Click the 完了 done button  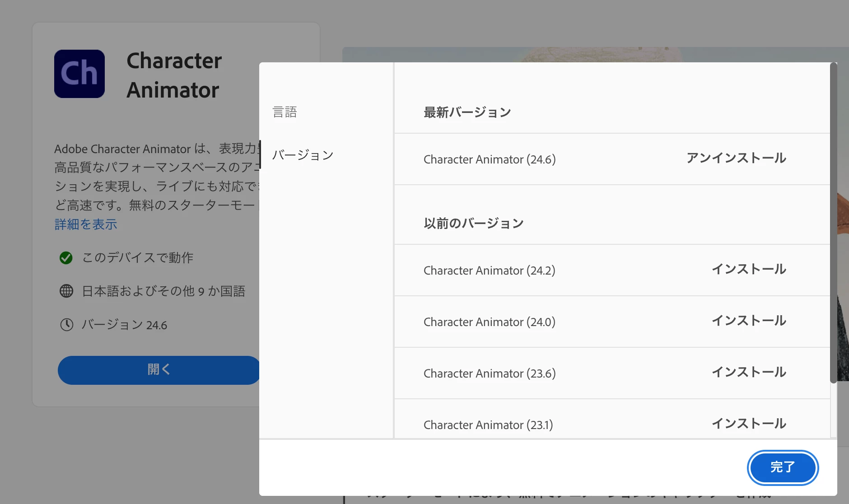[x=783, y=467]
